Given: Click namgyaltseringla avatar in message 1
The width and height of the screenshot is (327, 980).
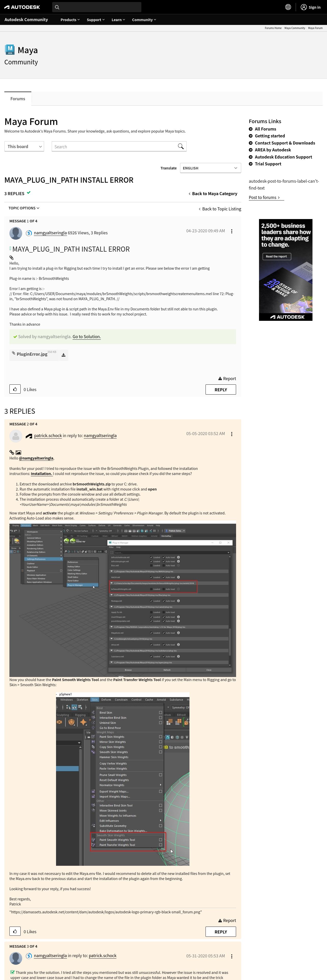Looking at the screenshot, I should tap(16, 233).
